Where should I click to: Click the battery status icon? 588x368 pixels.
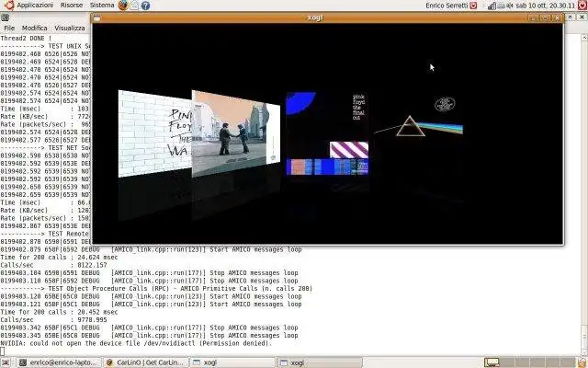click(501, 6)
